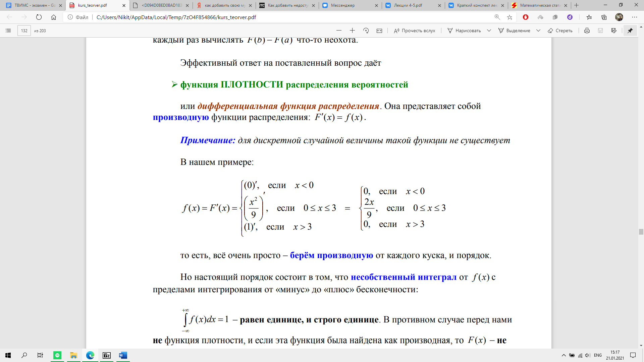Rotate the PDF page
The height and width of the screenshot is (362, 644).
(x=366, y=31)
